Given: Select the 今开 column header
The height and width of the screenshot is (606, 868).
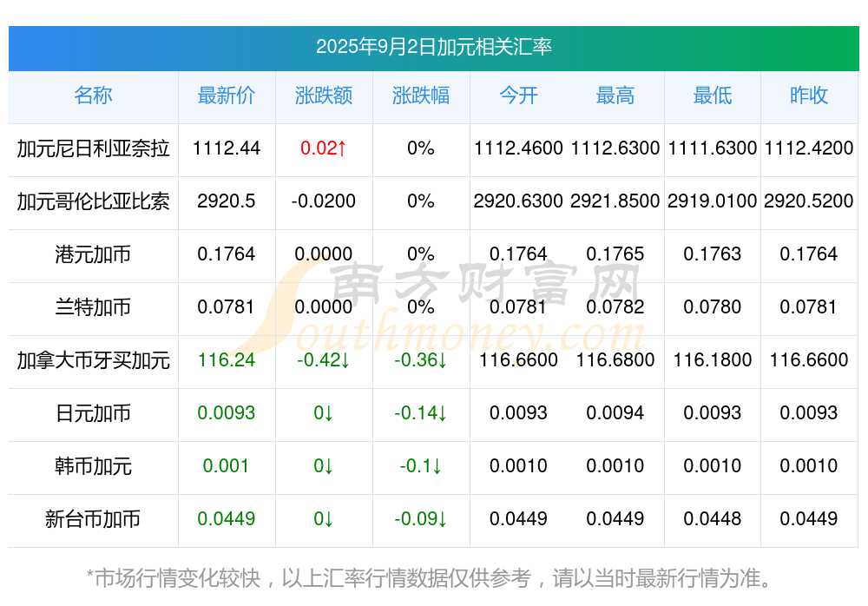Looking at the screenshot, I should (518, 96).
